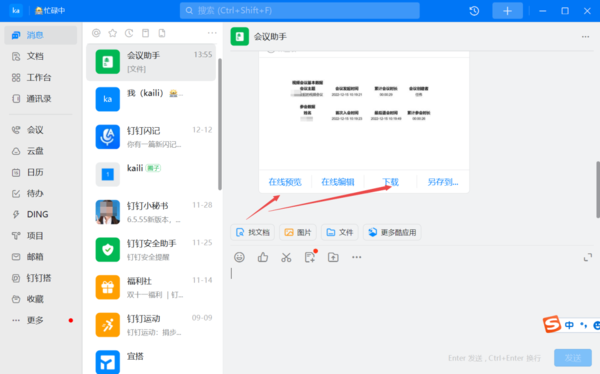Open the clock filter above conversation list
The height and width of the screenshot is (374, 600).
pyautogui.click(x=129, y=33)
